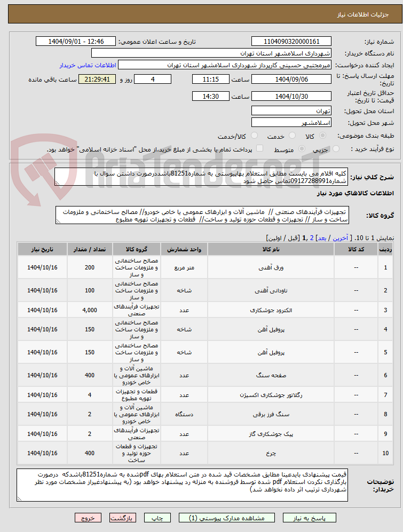
Task: Select the جزیی purchase type radio
Action: click(336, 149)
